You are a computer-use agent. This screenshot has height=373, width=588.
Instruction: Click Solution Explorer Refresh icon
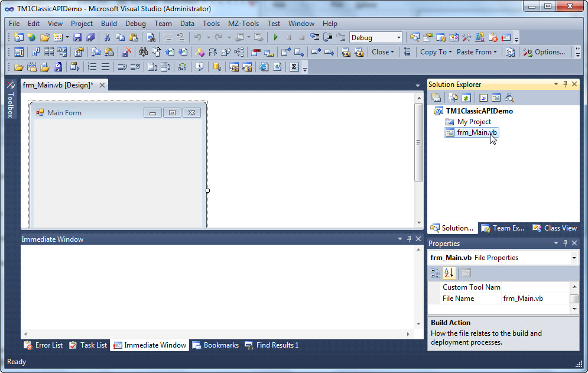tap(466, 98)
